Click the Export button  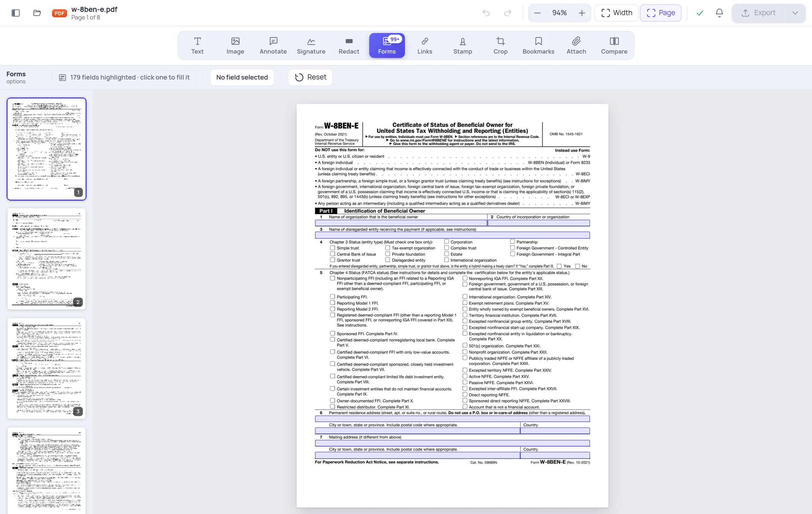tap(758, 13)
